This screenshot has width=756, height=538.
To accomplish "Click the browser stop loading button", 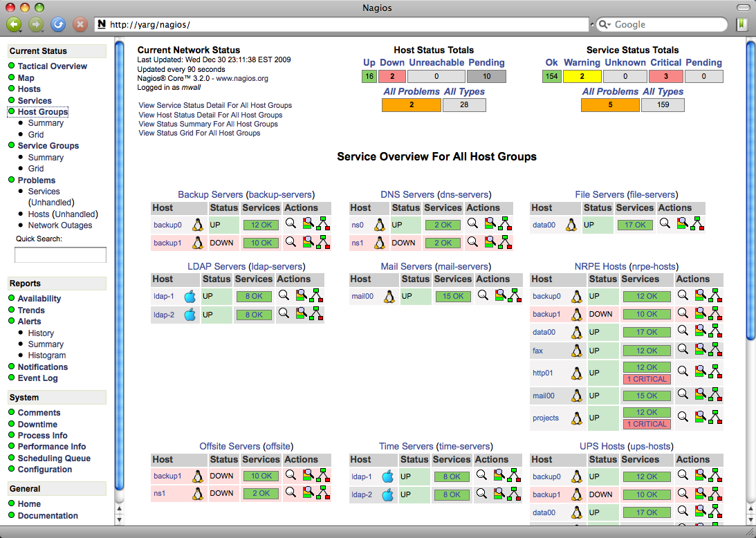I will click(x=80, y=24).
